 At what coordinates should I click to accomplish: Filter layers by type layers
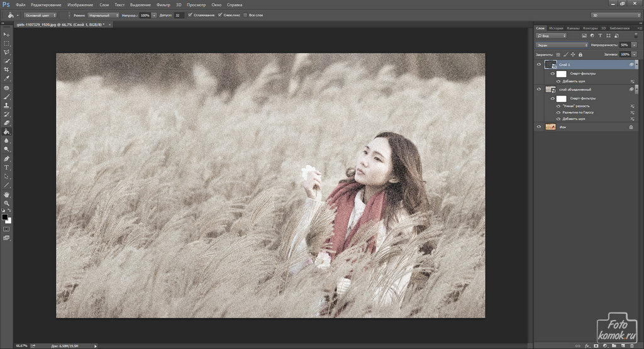(x=600, y=36)
